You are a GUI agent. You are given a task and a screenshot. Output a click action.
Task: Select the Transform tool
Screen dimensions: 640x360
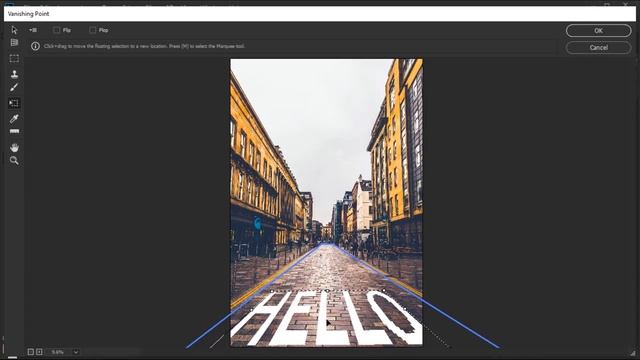point(14,103)
